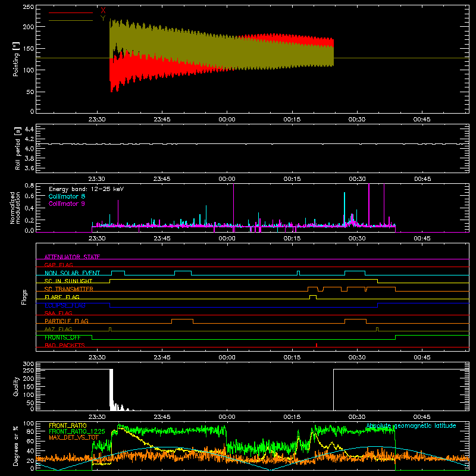Screen dimensions: 476x476
Task: Select the SC_TRANSMITTER flag label
Action: click(x=69, y=289)
